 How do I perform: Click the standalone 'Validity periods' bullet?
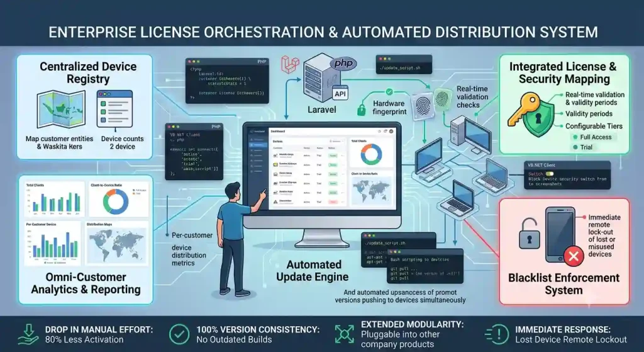click(x=589, y=114)
